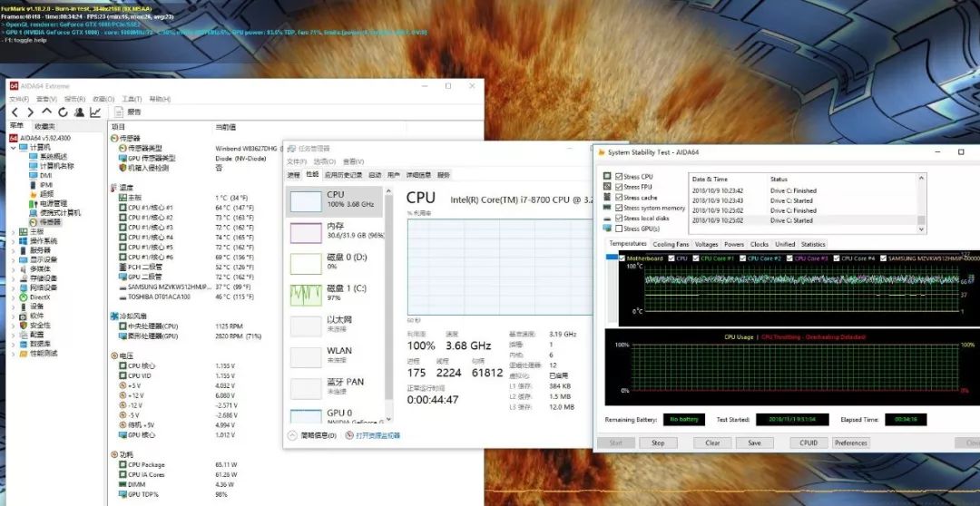This screenshot has height=506, width=980.
Task: Click Clear button in Stability Test
Action: pos(712,443)
